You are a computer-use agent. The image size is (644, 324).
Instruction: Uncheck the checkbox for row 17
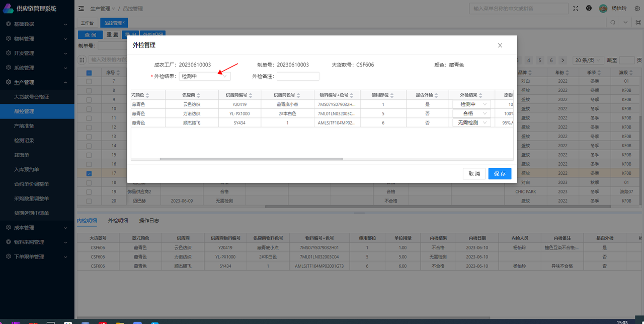click(x=89, y=173)
